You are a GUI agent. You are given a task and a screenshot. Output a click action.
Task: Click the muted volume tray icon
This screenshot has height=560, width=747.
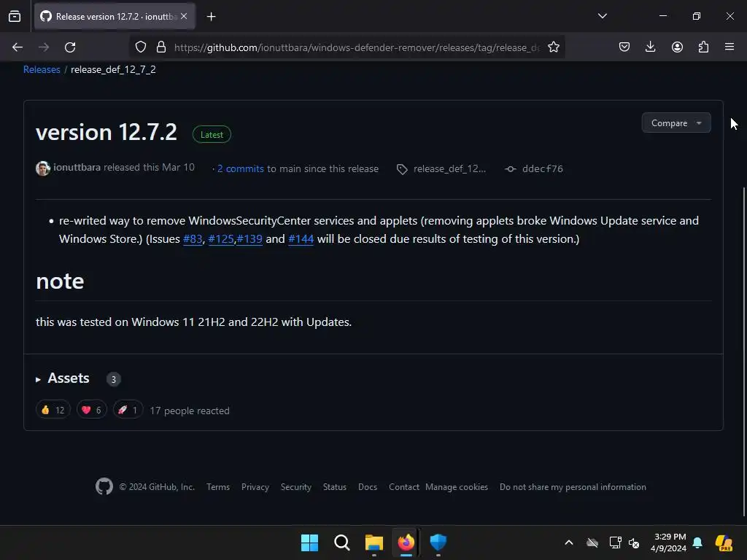[x=634, y=542]
